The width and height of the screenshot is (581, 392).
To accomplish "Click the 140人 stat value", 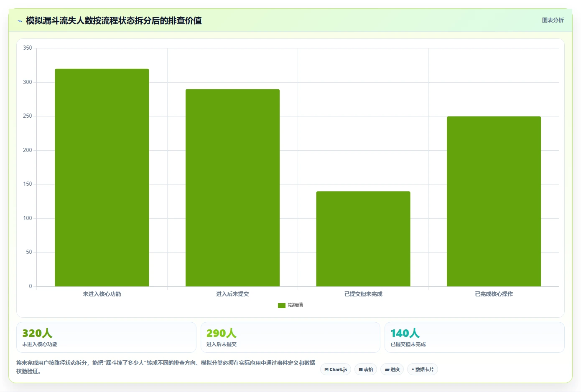I will point(405,333).
